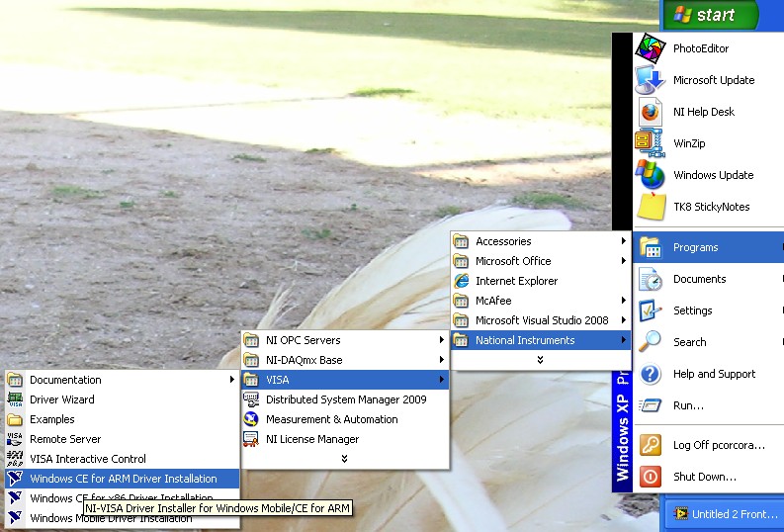Click "Internet Explorer" text
This screenshot has height=532, width=784.
[x=516, y=281]
